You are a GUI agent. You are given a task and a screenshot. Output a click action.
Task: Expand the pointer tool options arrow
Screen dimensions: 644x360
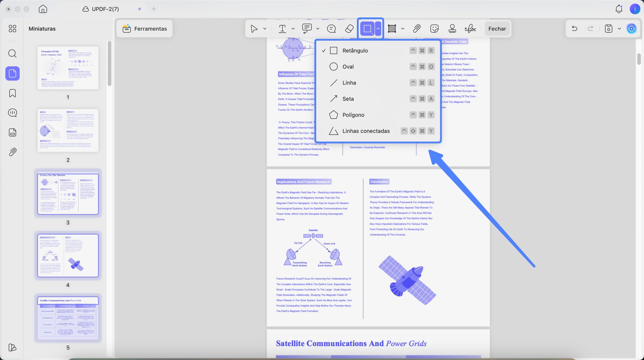point(265,29)
